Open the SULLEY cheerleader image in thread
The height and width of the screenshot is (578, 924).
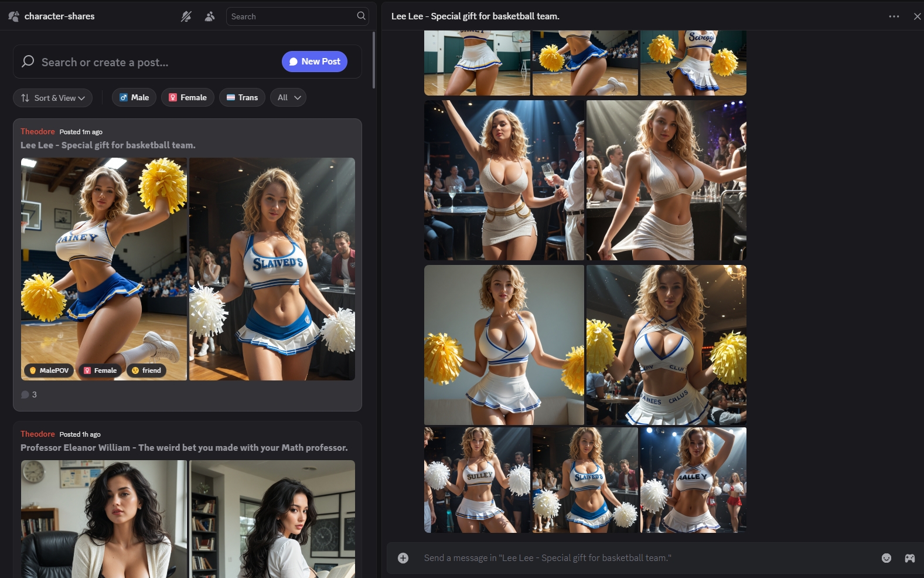click(477, 480)
